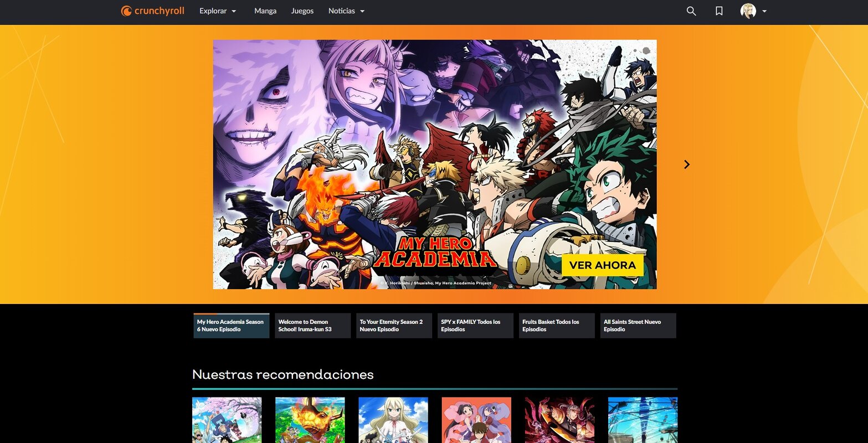Click your profile avatar picture
Image resolution: width=868 pixels, height=443 pixels.
749,11
